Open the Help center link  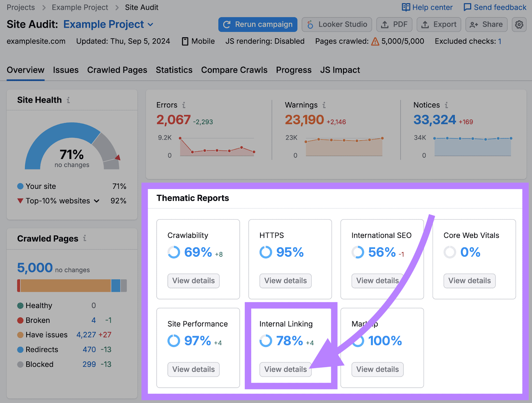[427, 7]
